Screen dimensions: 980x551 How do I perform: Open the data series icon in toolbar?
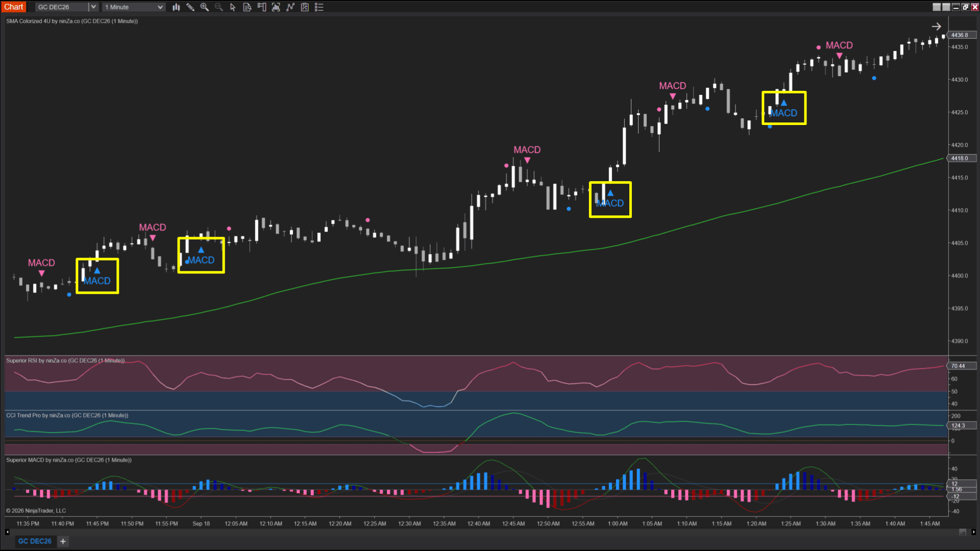click(276, 7)
